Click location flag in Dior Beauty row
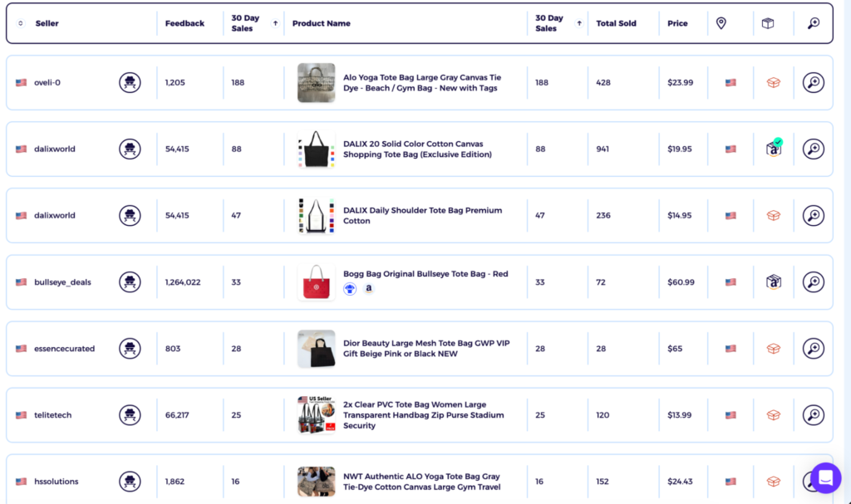The height and width of the screenshot is (504, 851). tap(730, 348)
